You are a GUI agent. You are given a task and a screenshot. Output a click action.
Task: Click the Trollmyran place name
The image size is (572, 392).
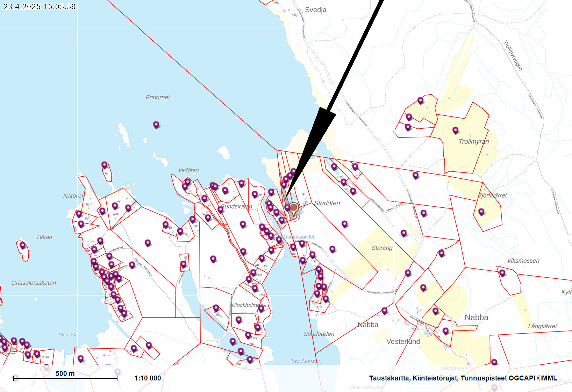(x=473, y=142)
